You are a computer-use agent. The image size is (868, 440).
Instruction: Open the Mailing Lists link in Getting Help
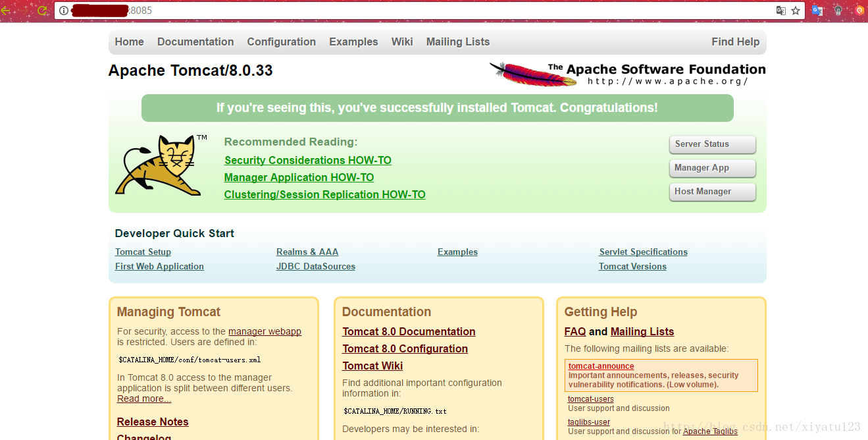click(x=642, y=331)
